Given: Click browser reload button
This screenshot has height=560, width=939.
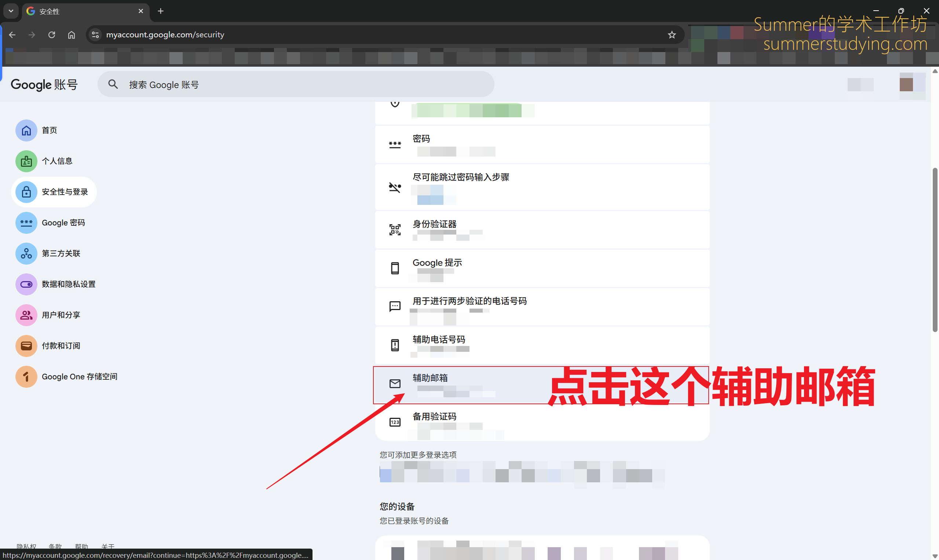Looking at the screenshot, I should pyautogui.click(x=52, y=35).
